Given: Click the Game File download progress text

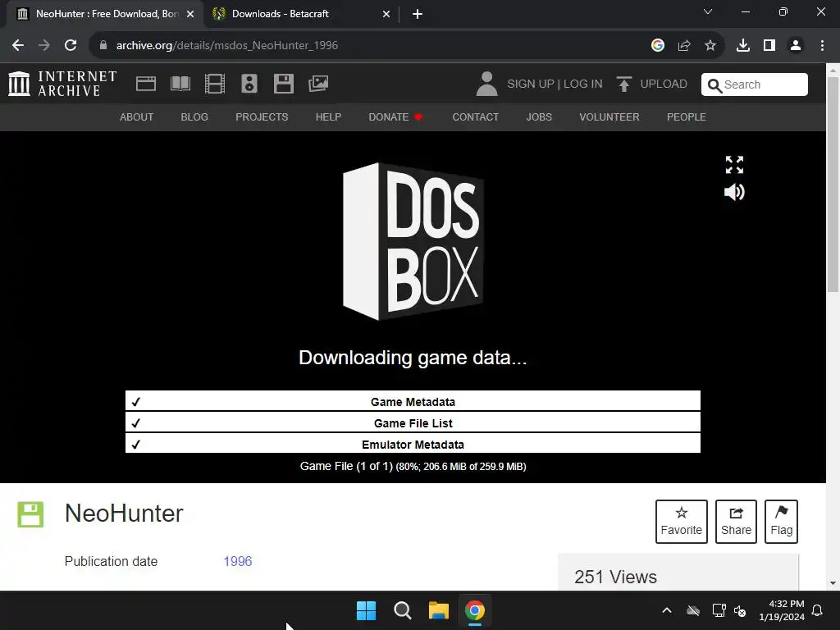Looking at the screenshot, I should [x=413, y=467].
